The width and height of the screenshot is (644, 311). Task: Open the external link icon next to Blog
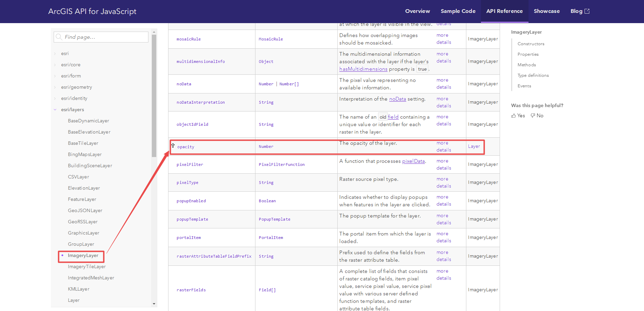pos(587,11)
